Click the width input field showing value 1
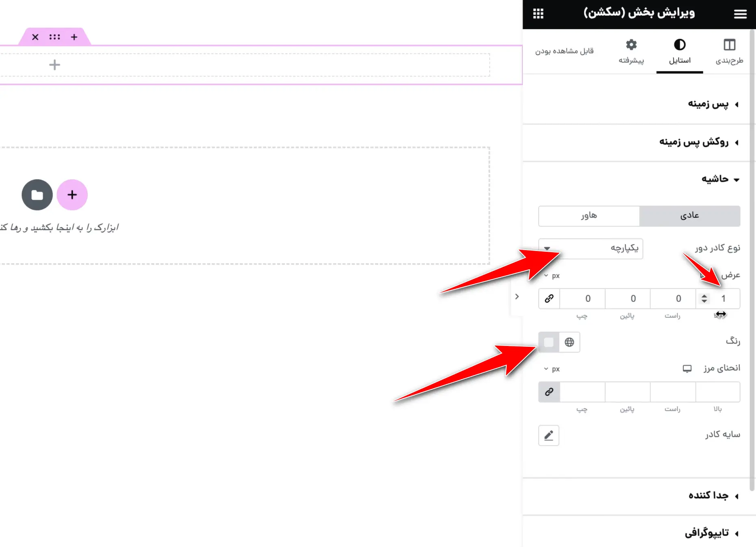This screenshot has width=756, height=547. pyautogui.click(x=725, y=298)
